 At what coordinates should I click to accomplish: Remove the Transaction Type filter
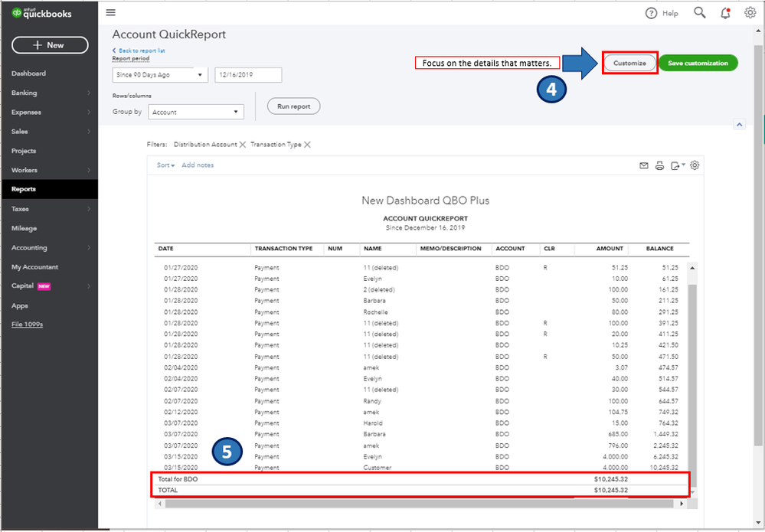307,145
